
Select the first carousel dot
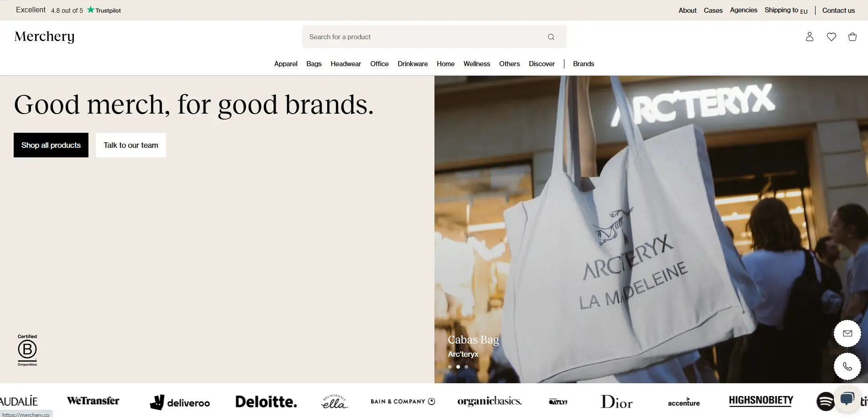[450, 367]
